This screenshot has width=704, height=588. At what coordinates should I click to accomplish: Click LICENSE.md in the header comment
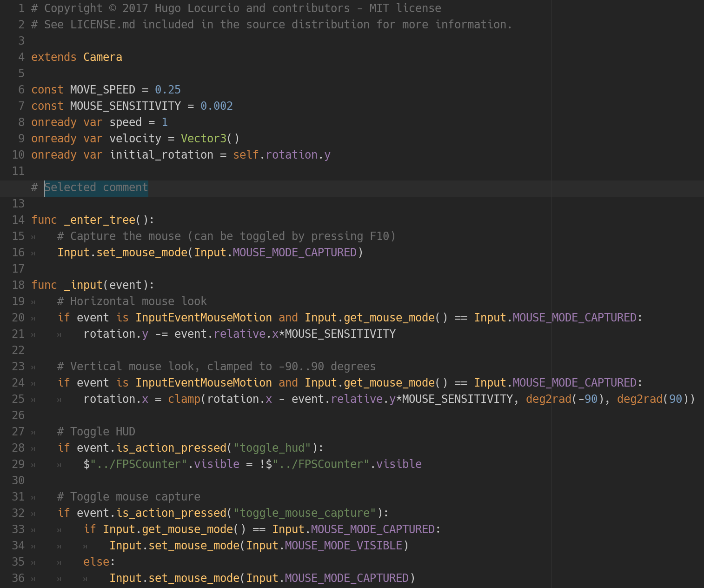(x=102, y=25)
